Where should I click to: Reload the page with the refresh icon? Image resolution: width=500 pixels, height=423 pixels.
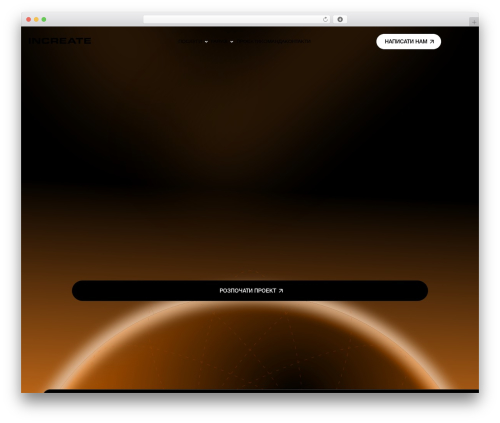click(325, 20)
